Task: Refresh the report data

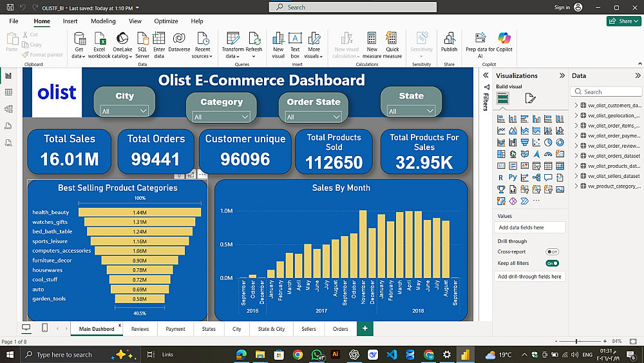Action: coord(254,45)
